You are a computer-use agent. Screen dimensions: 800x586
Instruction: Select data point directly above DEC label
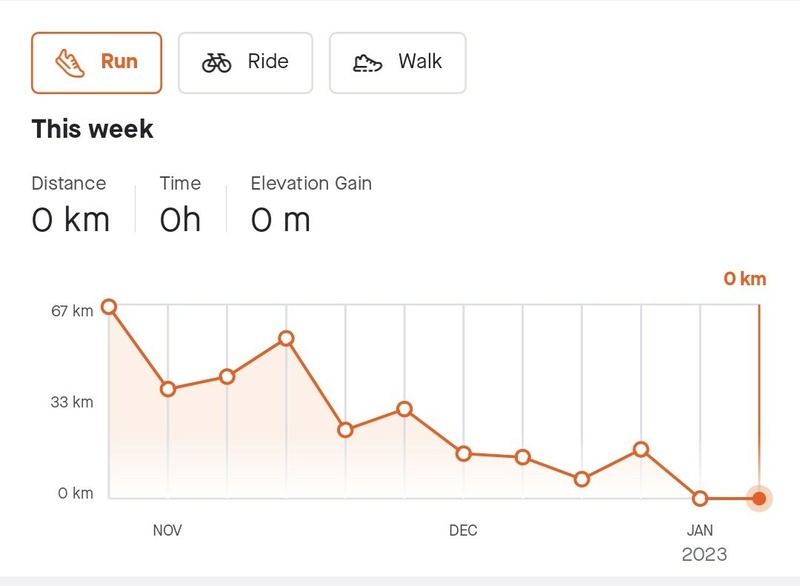coord(464,453)
